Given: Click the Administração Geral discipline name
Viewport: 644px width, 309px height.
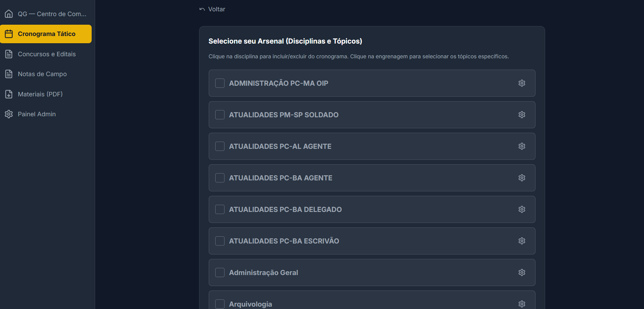Looking at the screenshot, I should (x=264, y=273).
